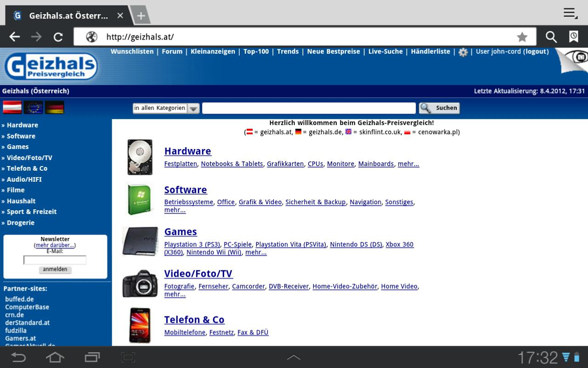Click the address bar URL
Viewport: 588px width, 368px height.
(x=140, y=37)
